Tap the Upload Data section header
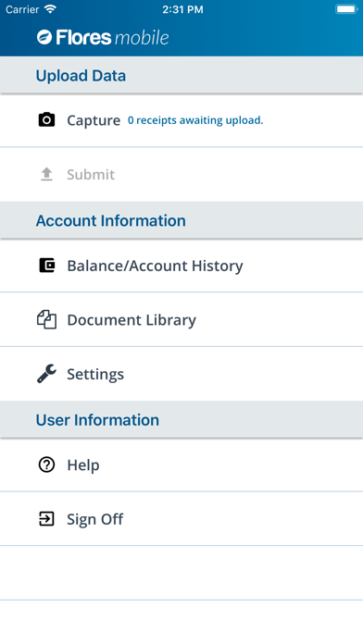 tap(181, 75)
